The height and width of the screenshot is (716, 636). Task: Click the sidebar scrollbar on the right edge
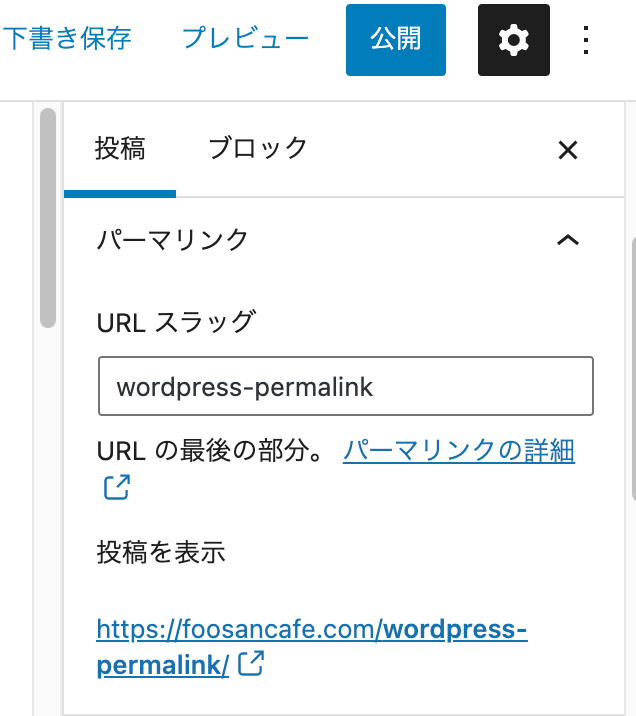point(632,370)
